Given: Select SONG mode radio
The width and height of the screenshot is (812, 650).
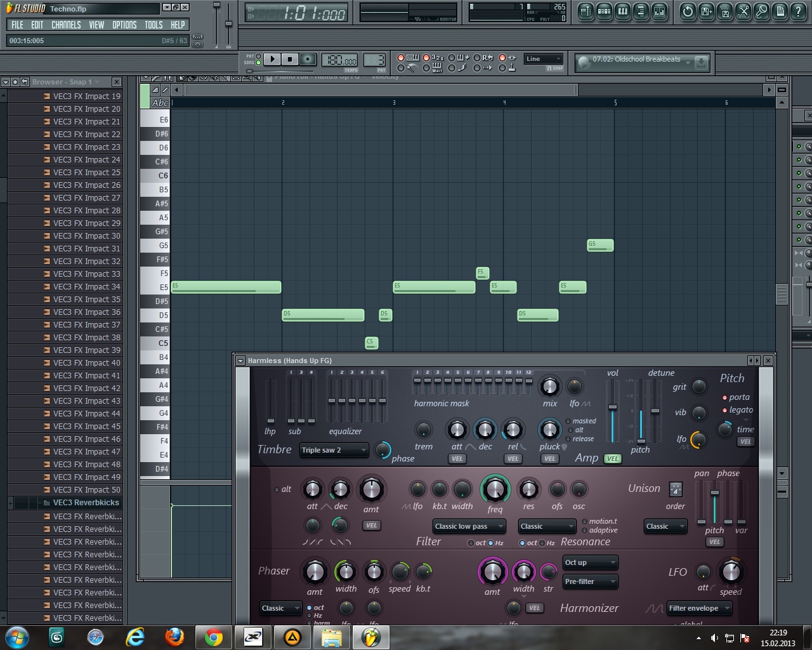Looking at the screenshot, I should tap(258, 62).
